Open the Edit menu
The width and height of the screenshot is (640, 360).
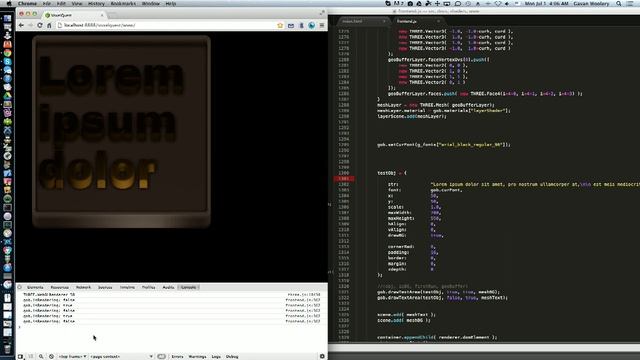tap(61, 3)
